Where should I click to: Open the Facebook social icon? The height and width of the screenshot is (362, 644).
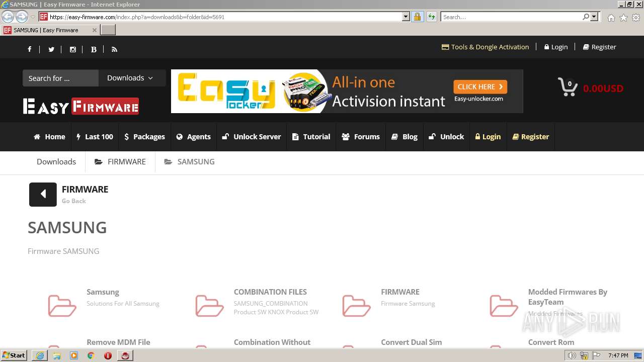tap(29, 49)
